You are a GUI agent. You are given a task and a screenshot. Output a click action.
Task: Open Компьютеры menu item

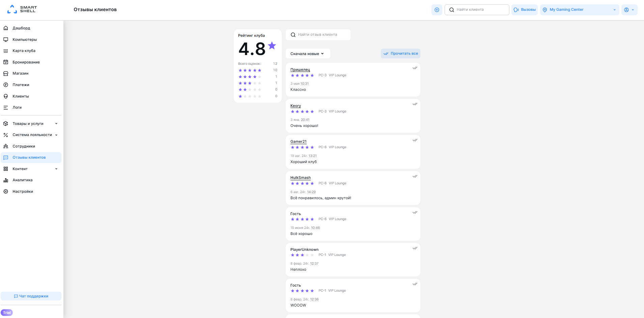pos(31,39)
